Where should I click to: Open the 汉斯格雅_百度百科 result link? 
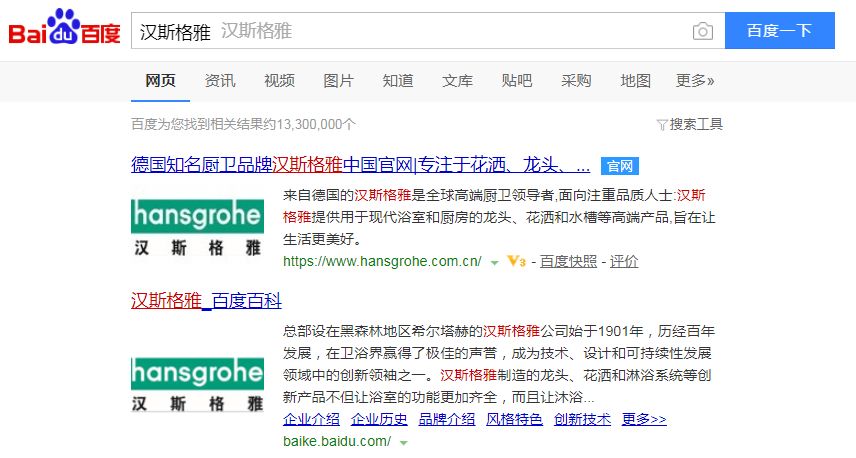coord(206,300)
